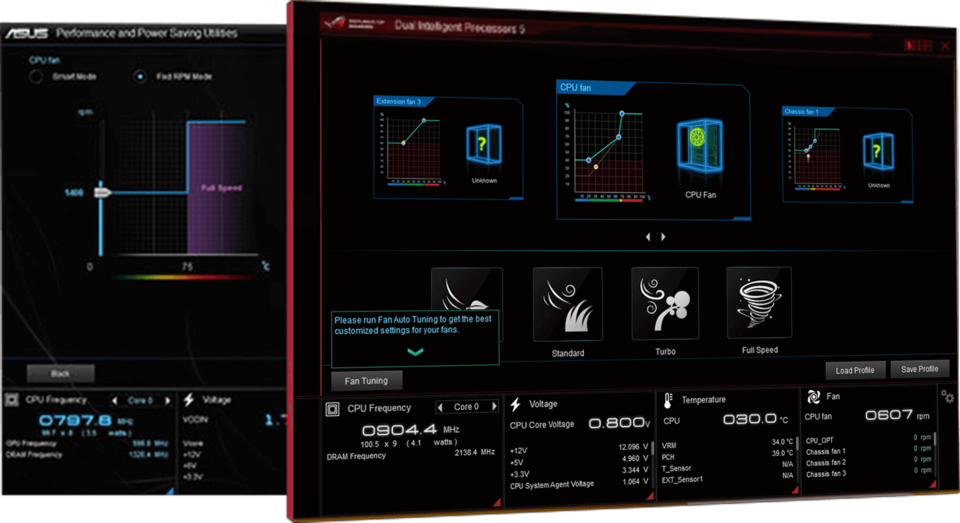This screenshot has width=960, height=523.
Task: Click the Chassis fan 2 row
Action: click(868, 462)
